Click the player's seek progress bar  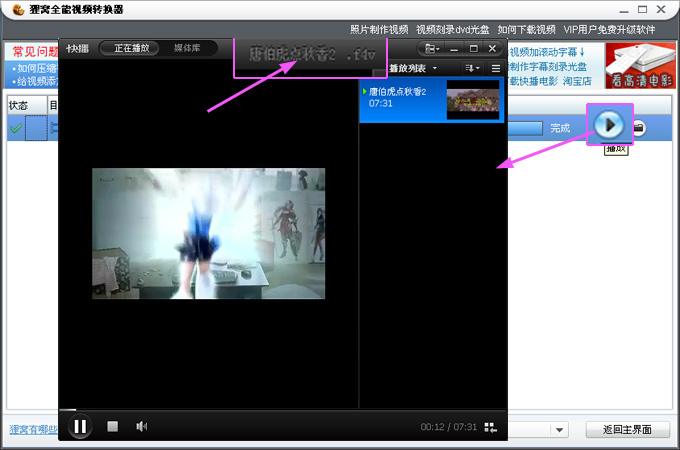(x=282, y=409)
